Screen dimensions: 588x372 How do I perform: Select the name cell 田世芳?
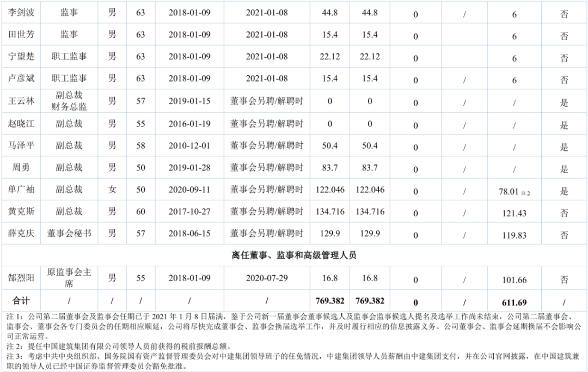point(21,34)
